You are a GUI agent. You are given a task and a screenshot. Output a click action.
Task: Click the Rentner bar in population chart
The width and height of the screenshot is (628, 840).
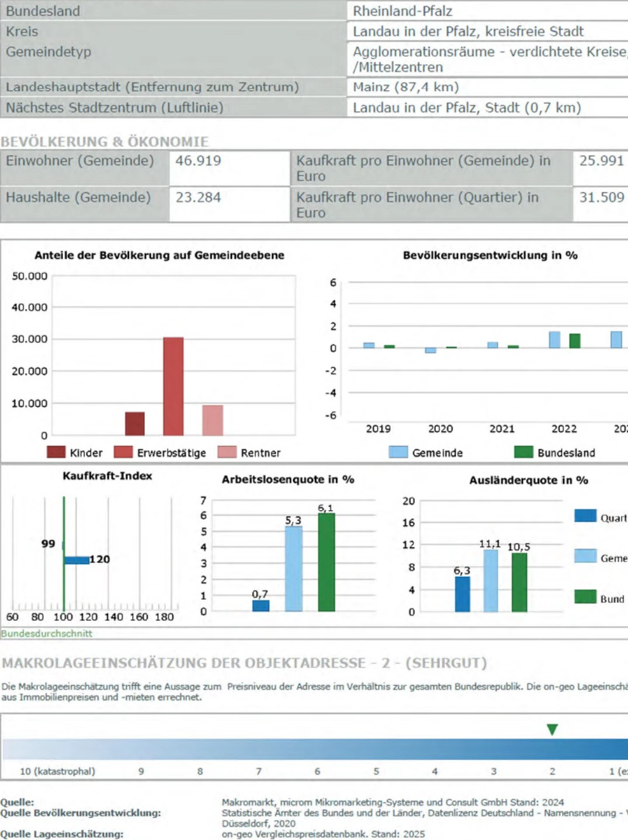213,420
